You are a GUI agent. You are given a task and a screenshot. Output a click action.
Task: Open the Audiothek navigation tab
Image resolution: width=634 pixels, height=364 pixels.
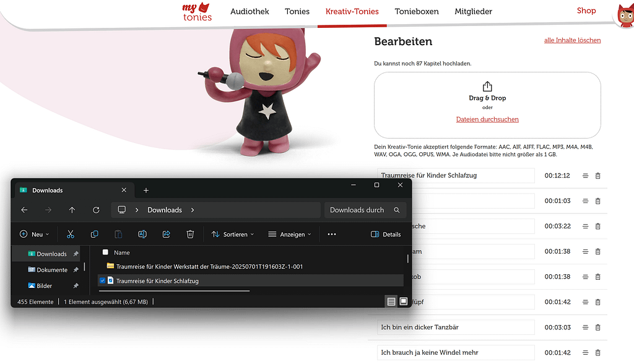click(x=250, y=11)
